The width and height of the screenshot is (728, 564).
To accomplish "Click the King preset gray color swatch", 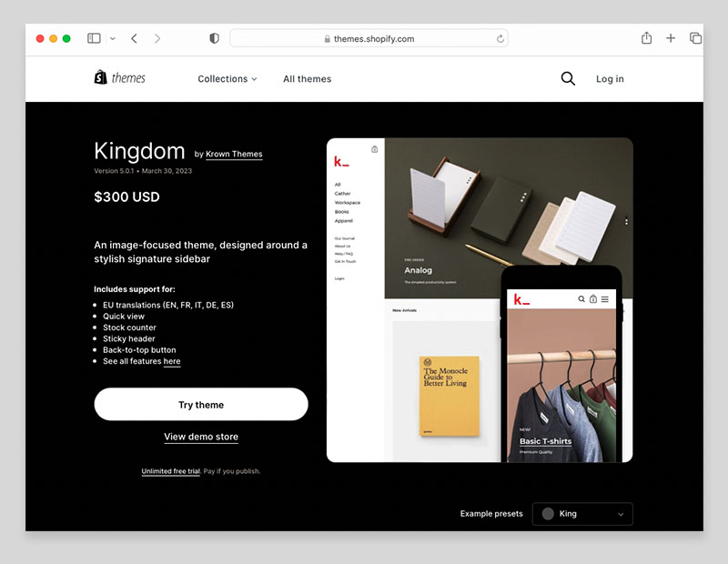I will pos(548,514).
